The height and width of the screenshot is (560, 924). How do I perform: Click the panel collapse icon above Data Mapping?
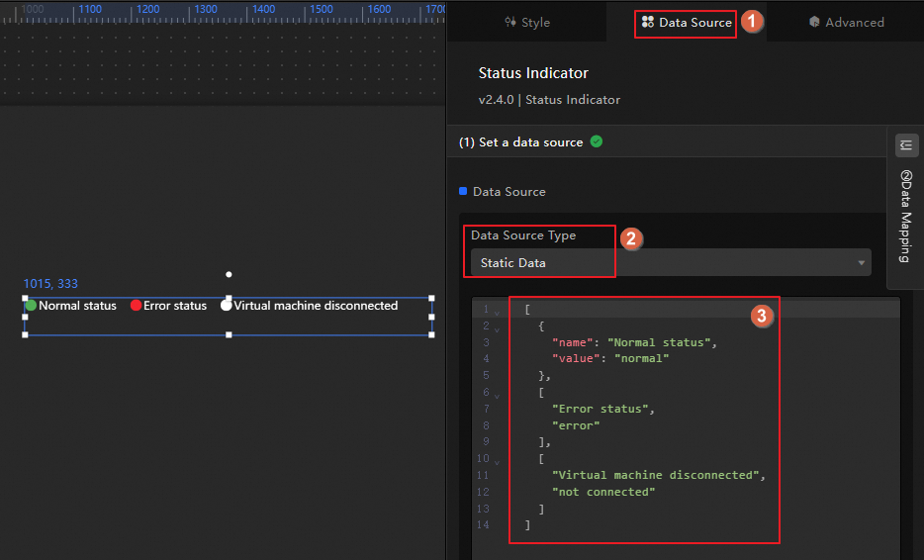pos(906,145)
